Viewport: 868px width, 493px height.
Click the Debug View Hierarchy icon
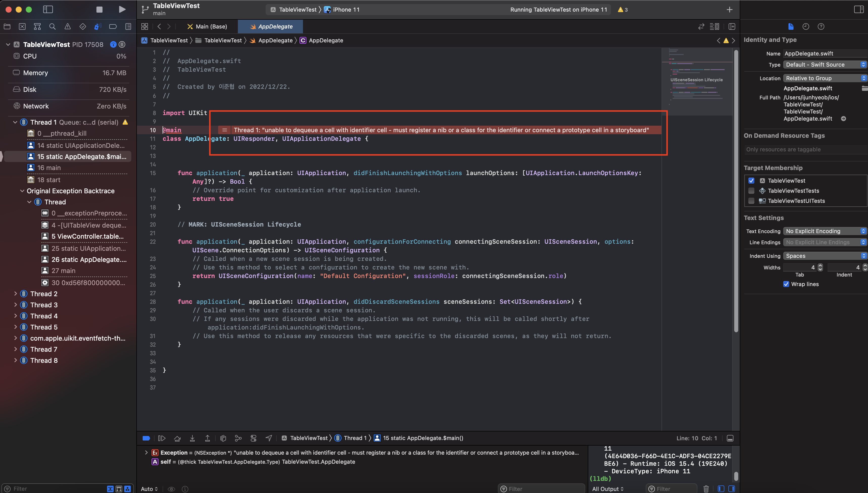coord(223,438)
